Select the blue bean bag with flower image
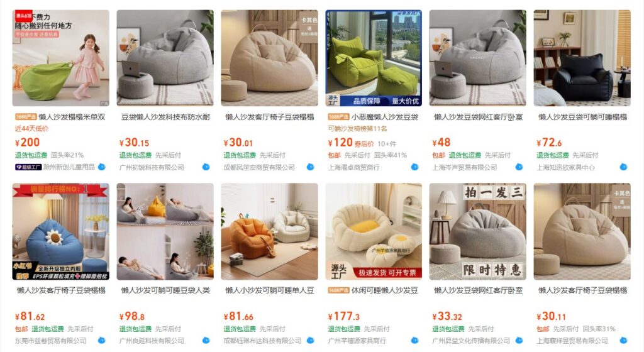The image size is (644, 352). click(x=61, y=231)
